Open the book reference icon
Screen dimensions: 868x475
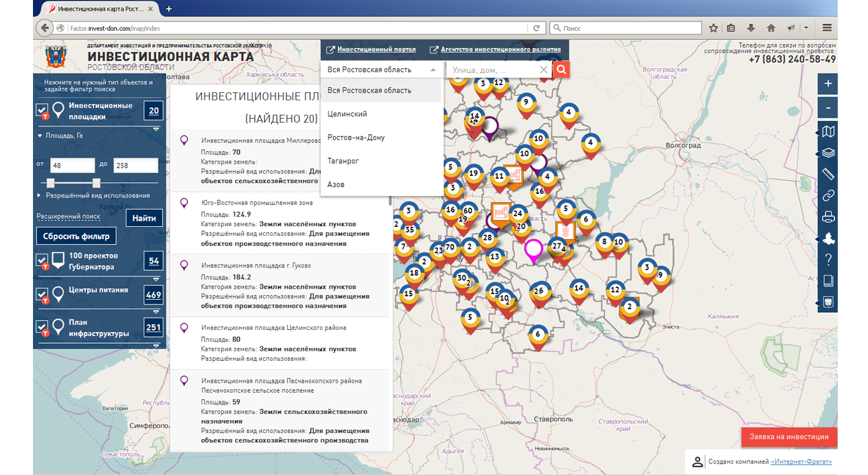(x=828, y=280)
